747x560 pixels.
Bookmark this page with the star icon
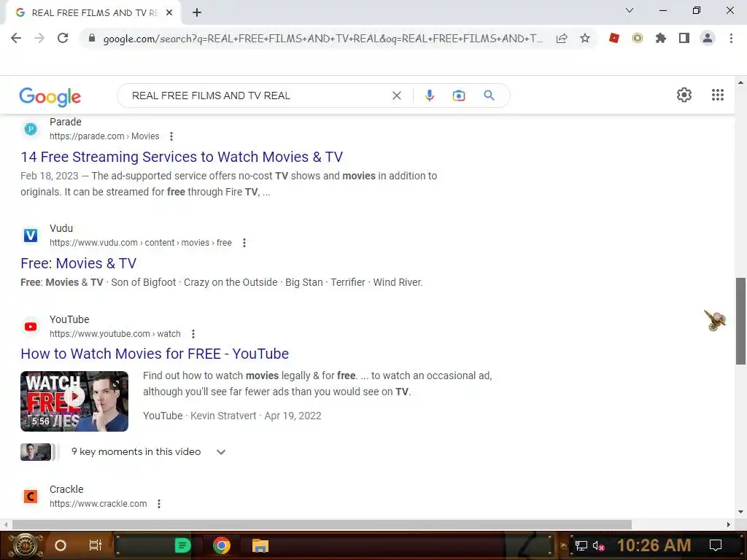[x=585, y=38]
